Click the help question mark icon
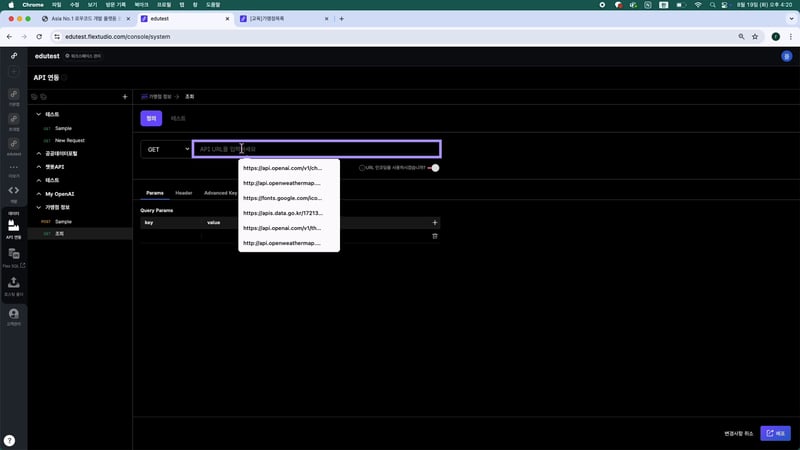The height and width of the screenshot is (450, 800). pos(9,440)
